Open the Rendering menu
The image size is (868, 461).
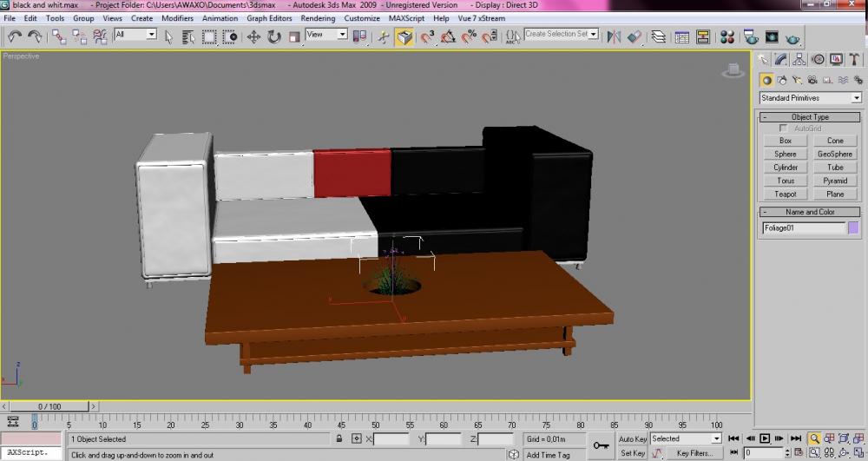coord(318,17)
